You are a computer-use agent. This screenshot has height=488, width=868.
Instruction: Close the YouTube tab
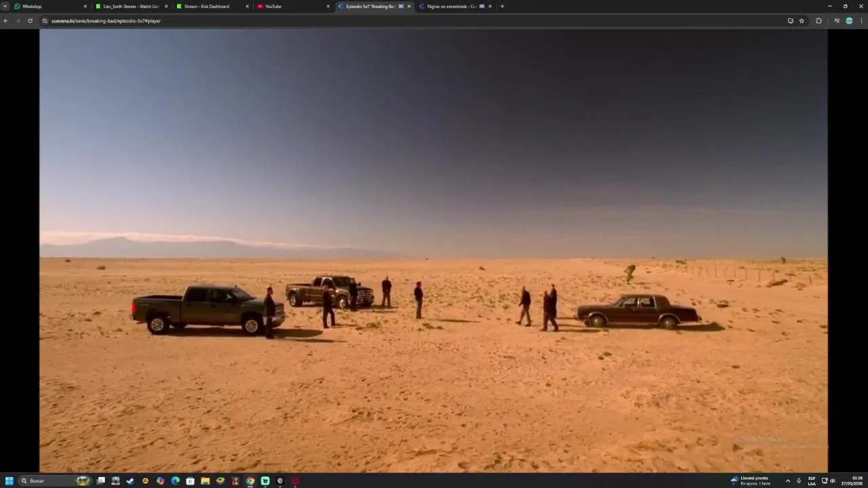[328, 6]
